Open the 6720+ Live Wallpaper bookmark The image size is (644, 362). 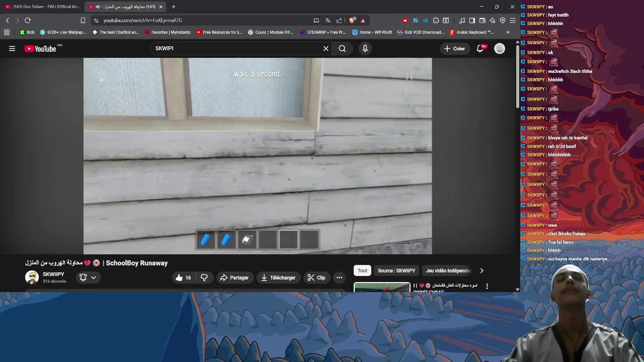coord(63,32)
